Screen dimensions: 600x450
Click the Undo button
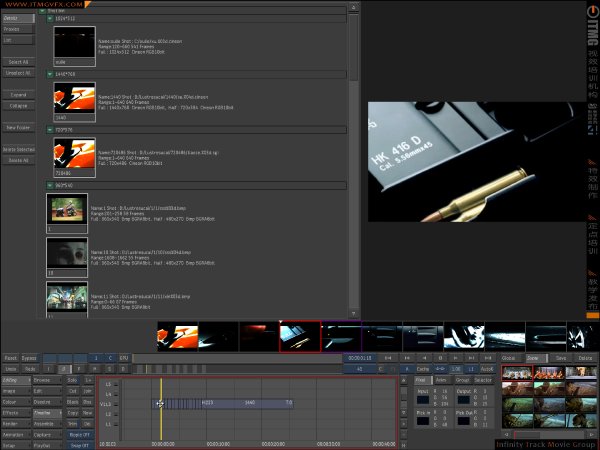pyautogui.click(x=11, y=369)
